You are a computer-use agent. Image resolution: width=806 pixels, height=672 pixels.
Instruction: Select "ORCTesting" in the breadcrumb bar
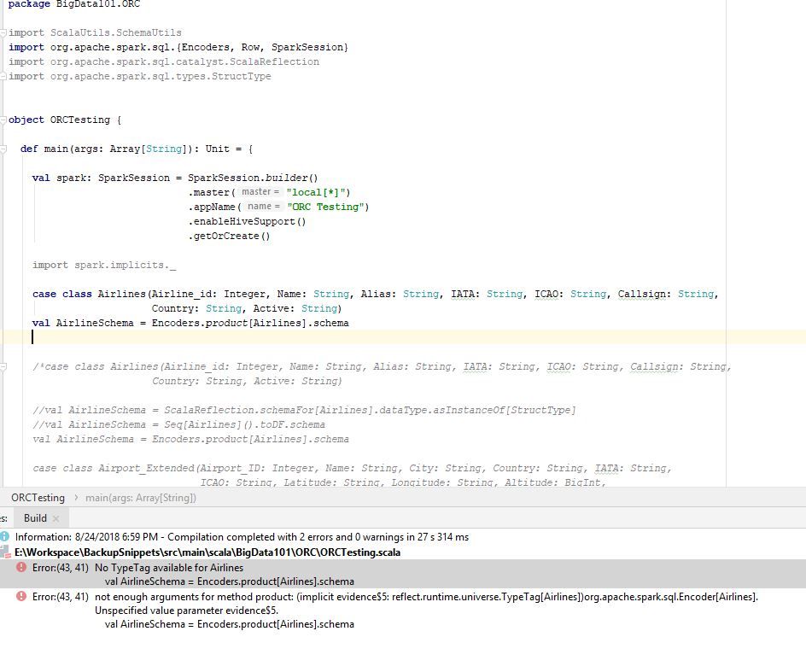click(x=38, y=497)
